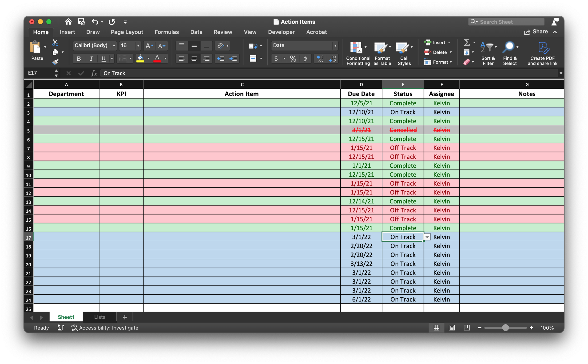Apply percent number format
The height and width of the screenshot is (364, 588).
[293, 59]
